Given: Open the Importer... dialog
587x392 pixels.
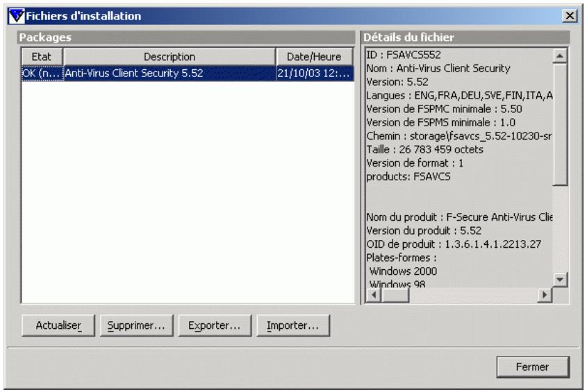Looking at the screenshot, I should (293, 325).
